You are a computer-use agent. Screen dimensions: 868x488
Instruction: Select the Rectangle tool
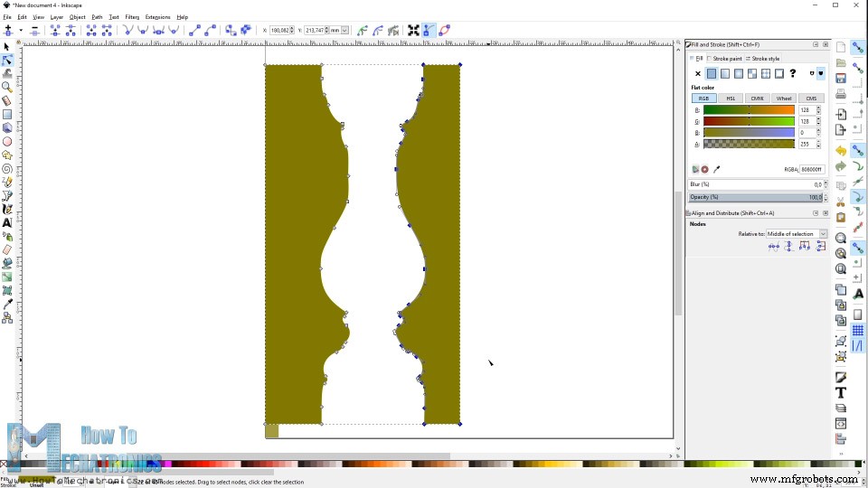click(7, 114)
